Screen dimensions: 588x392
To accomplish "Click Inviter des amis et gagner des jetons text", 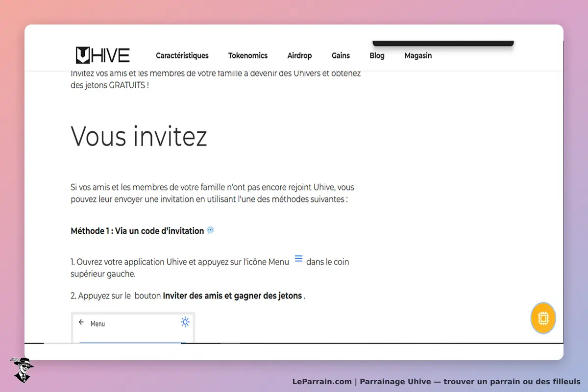I will coord(232,296).
